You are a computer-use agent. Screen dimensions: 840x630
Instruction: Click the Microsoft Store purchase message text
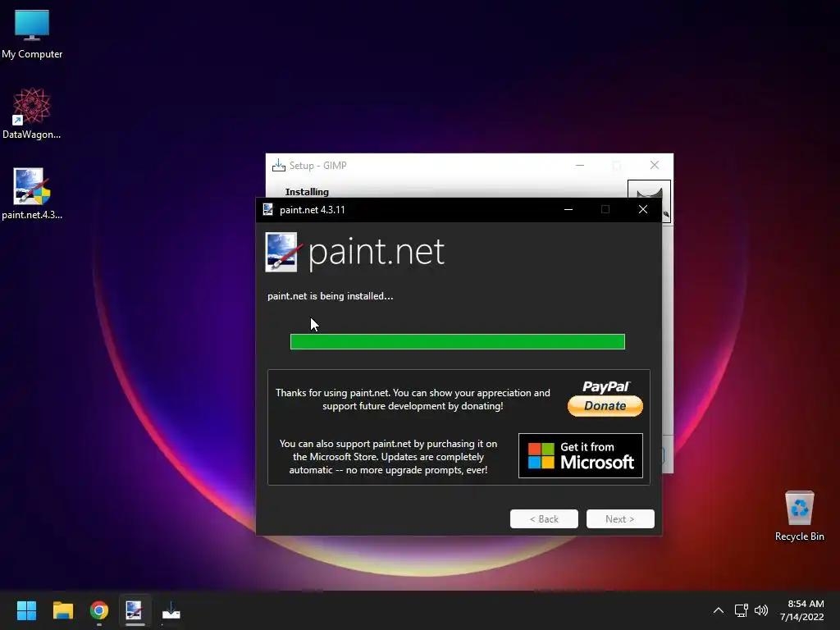pos(388,457)
